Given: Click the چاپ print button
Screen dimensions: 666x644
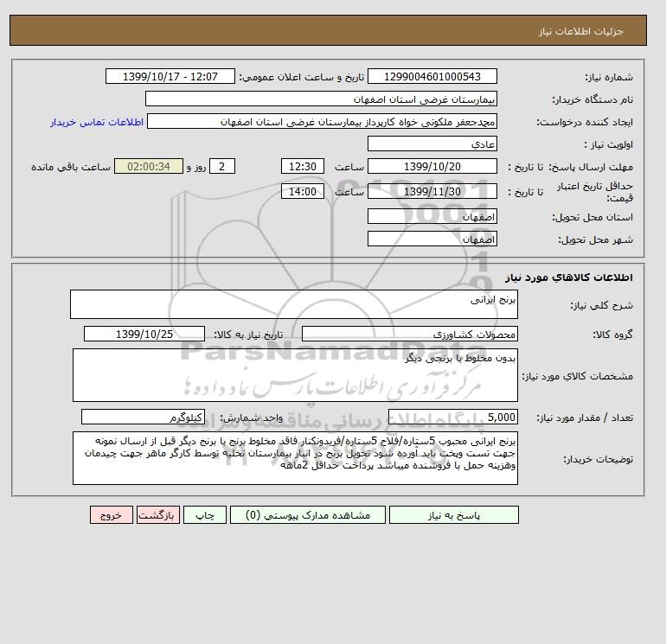Looking at the screenshot, I should (205, 514).
